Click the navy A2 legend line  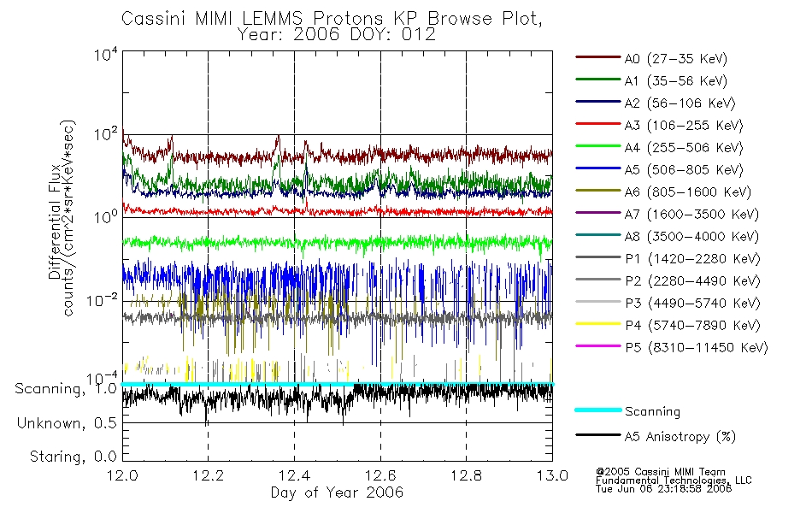point(597,102)
